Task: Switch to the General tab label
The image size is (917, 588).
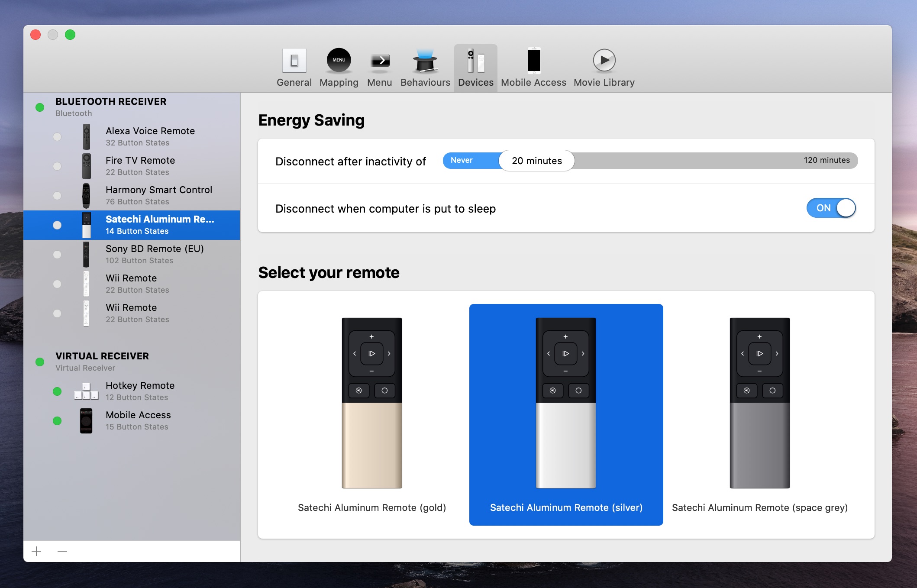Action: [294, 82]
